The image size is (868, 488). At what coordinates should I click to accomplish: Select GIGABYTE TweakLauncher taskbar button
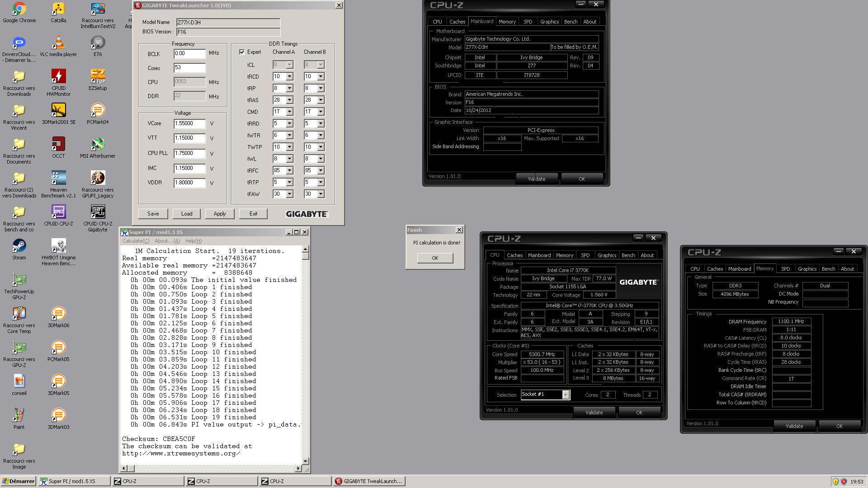(x=369, y=481)
